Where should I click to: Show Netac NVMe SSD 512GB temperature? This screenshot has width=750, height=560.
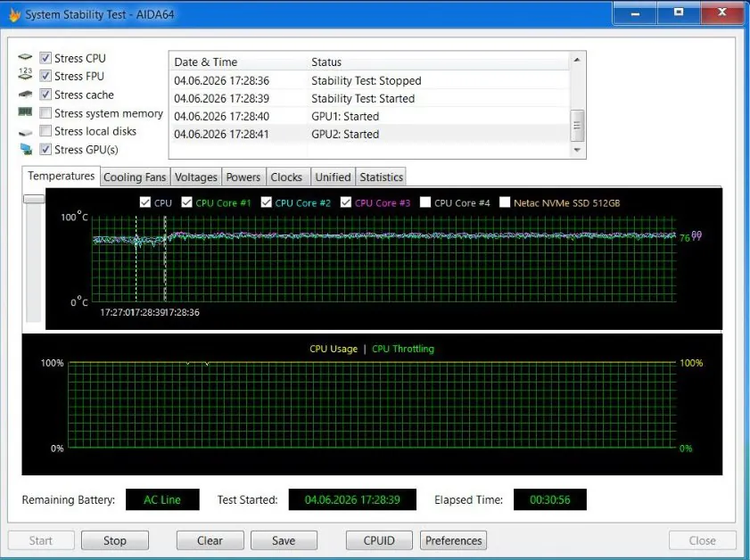pyautogui.click(x=505, y=202)
